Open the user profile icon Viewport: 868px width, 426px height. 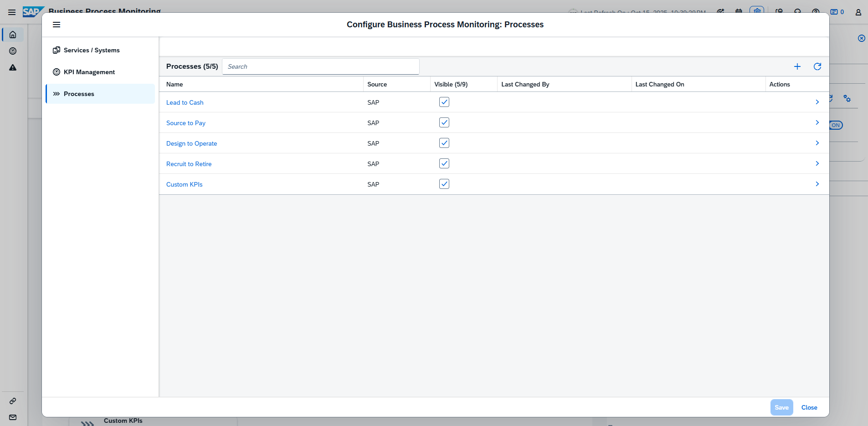(x=858, y=12)
